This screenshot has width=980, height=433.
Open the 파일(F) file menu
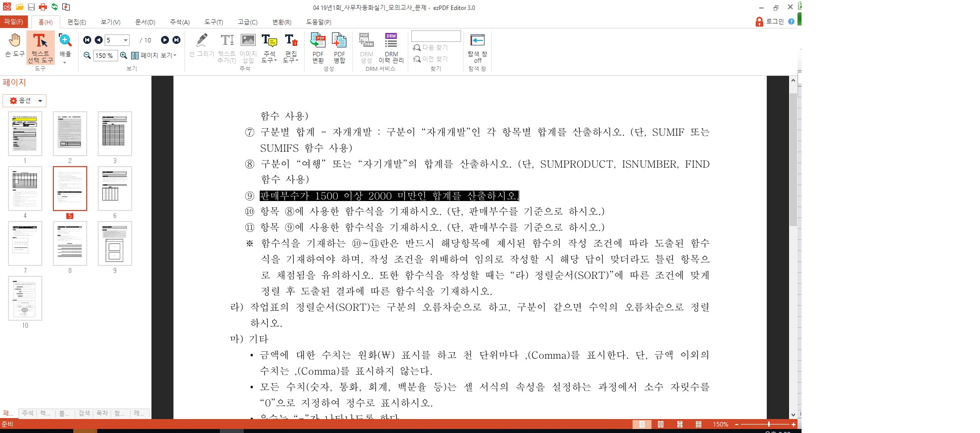pyautogui.click(x=13, y=21)
